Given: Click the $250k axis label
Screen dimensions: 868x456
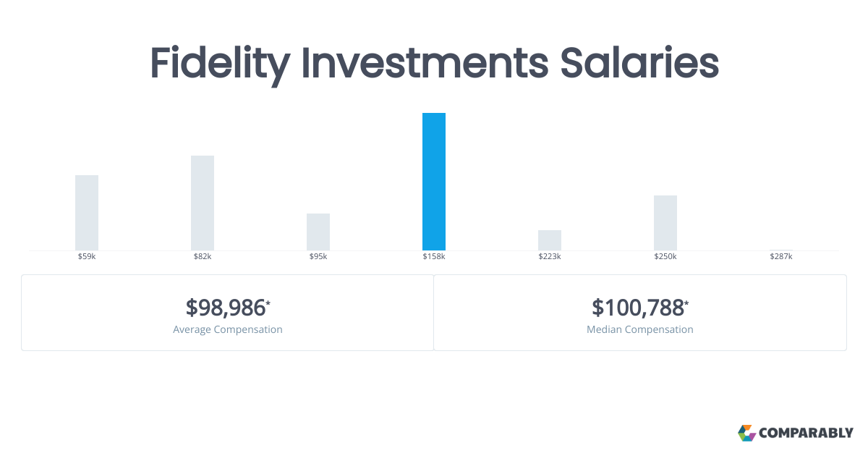Looking at the screenshot, I should (665, 256).
